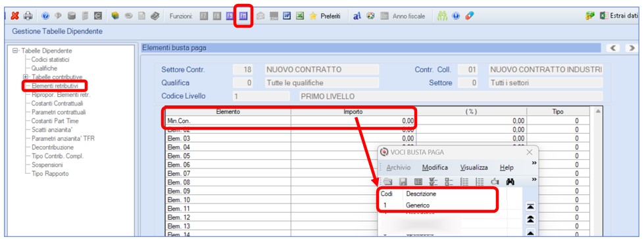Expand menu bar overflow chevron in popup
This screenshot has width=644, height=239.
[534, 163]
